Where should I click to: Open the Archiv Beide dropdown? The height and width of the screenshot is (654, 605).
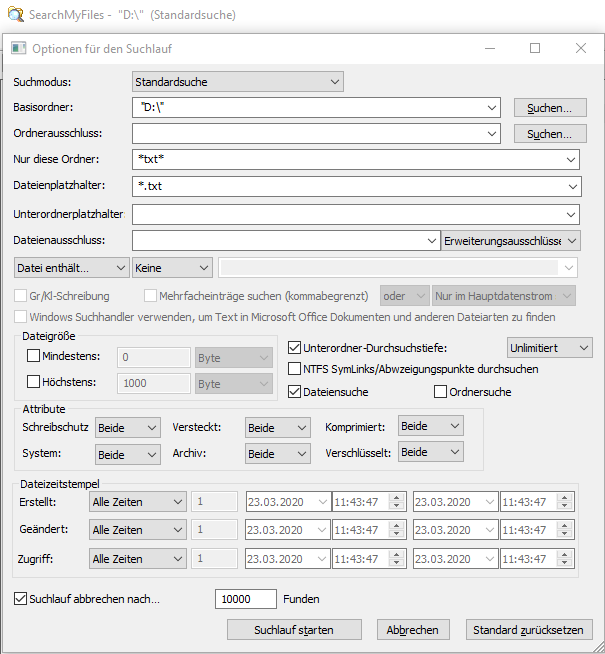278,454
